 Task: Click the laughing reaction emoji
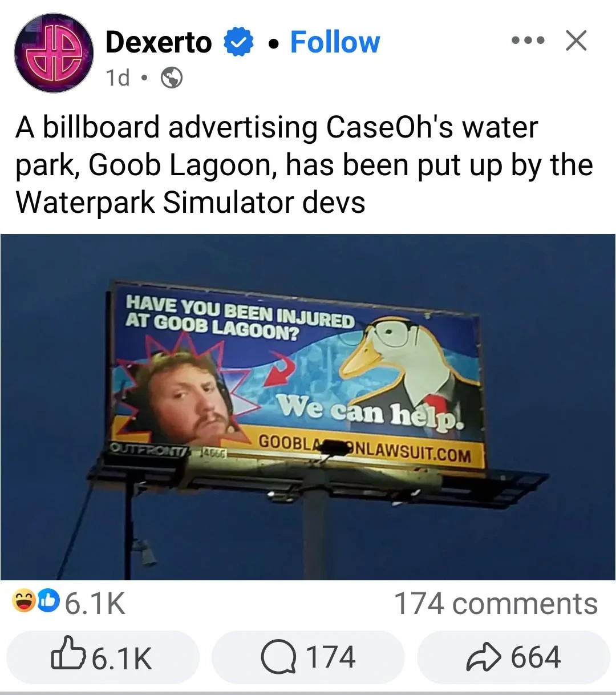pyautogui.click(x=25, y=601)
